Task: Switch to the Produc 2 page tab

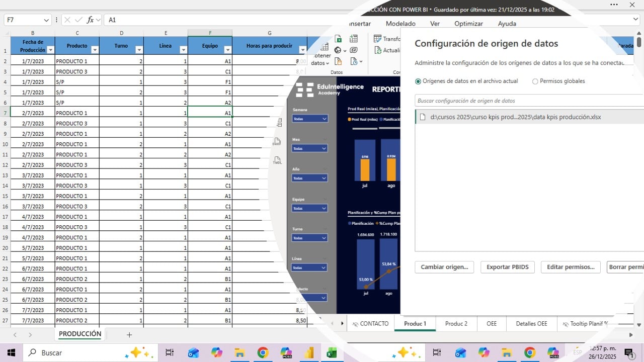Action: point(456,324)
